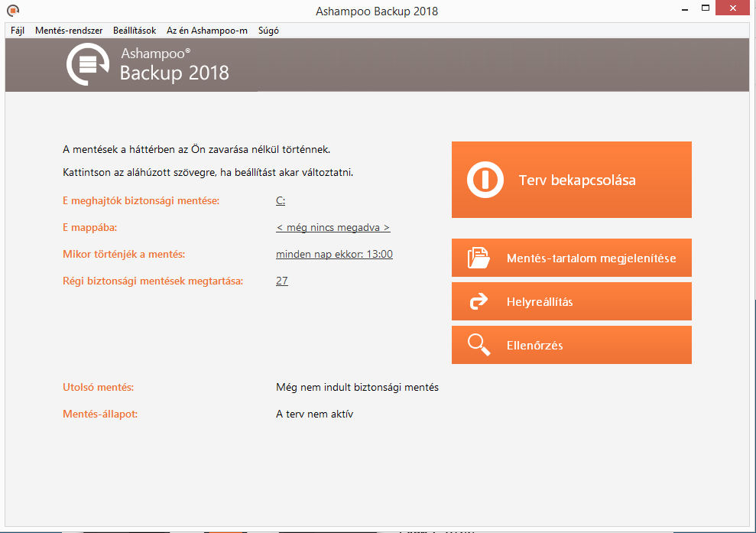The height and width of the screenshot is (533, 756).
Task: Open the Súgó help menu
Action: pos(270,31)
